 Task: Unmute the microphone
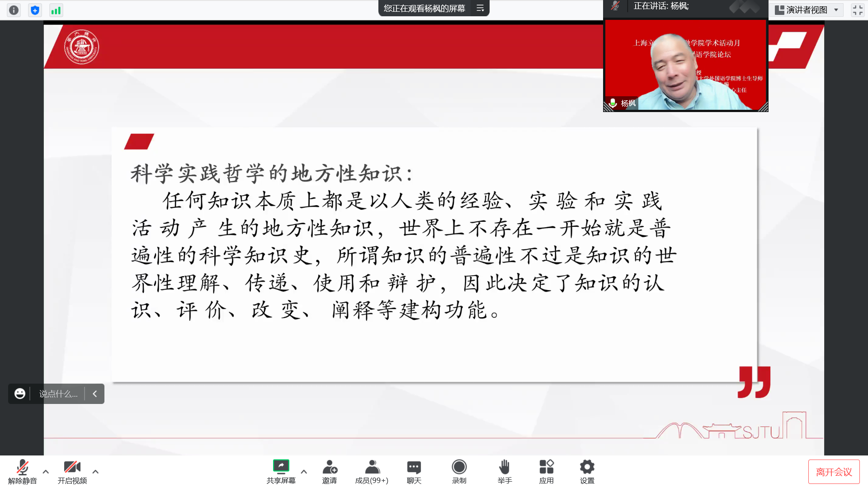22,471
